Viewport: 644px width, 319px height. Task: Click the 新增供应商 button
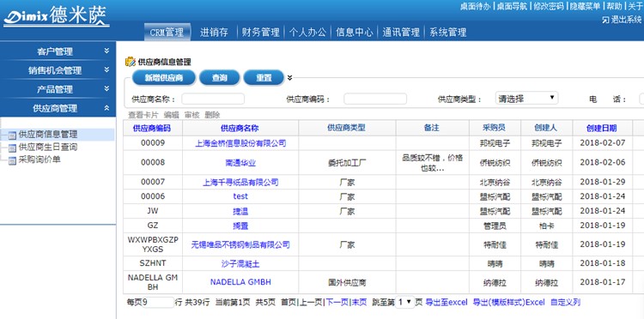point(164,77)
